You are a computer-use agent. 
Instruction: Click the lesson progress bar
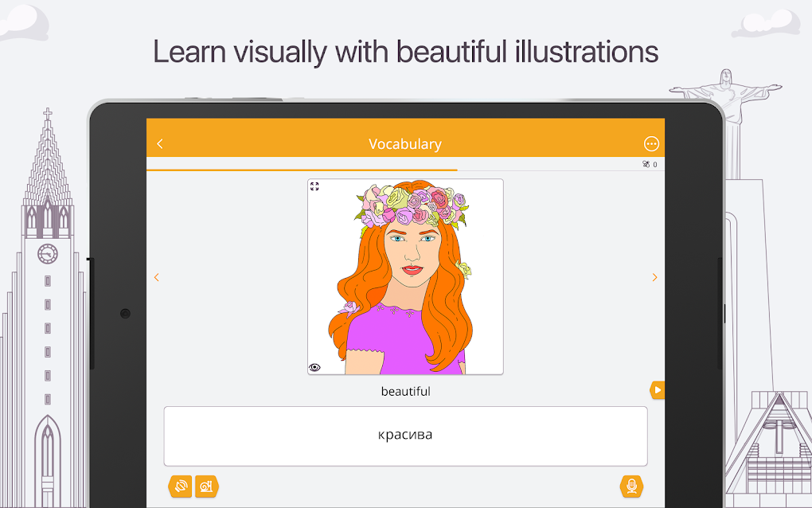[x=405, y=170]
